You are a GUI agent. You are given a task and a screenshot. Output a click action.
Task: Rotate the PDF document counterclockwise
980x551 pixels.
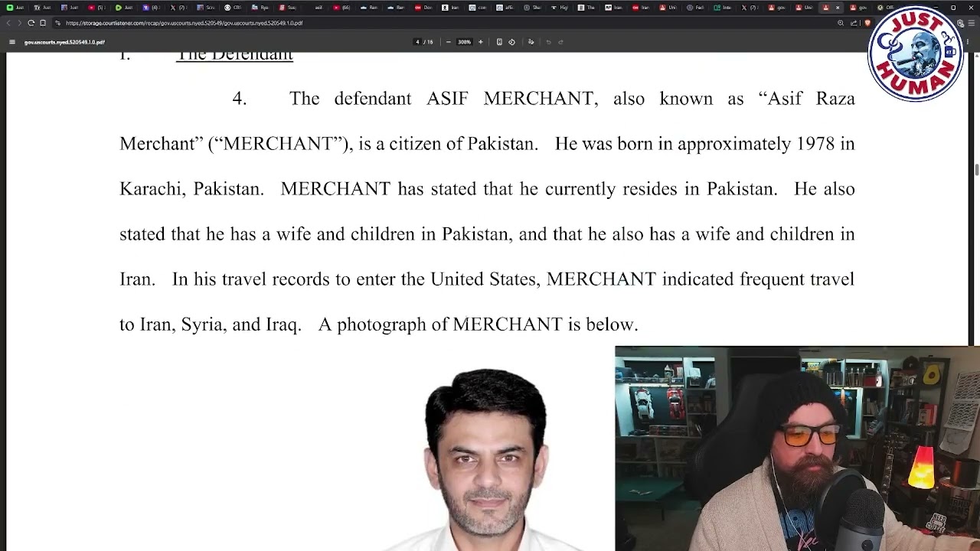[x=511, y=42]
